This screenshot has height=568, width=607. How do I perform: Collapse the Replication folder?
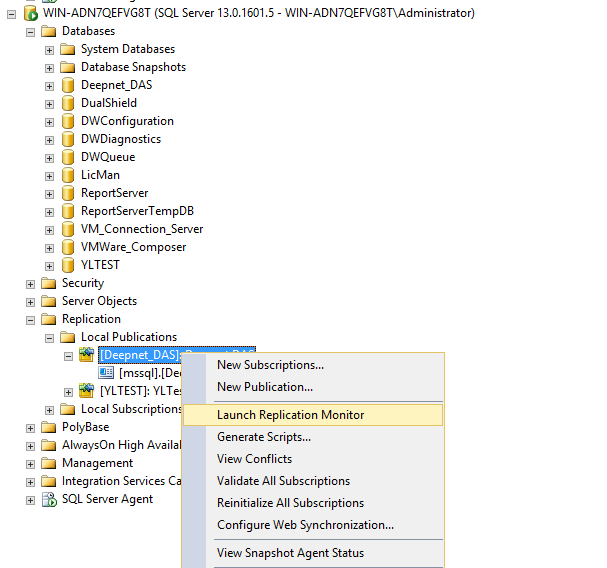point(30,319)
